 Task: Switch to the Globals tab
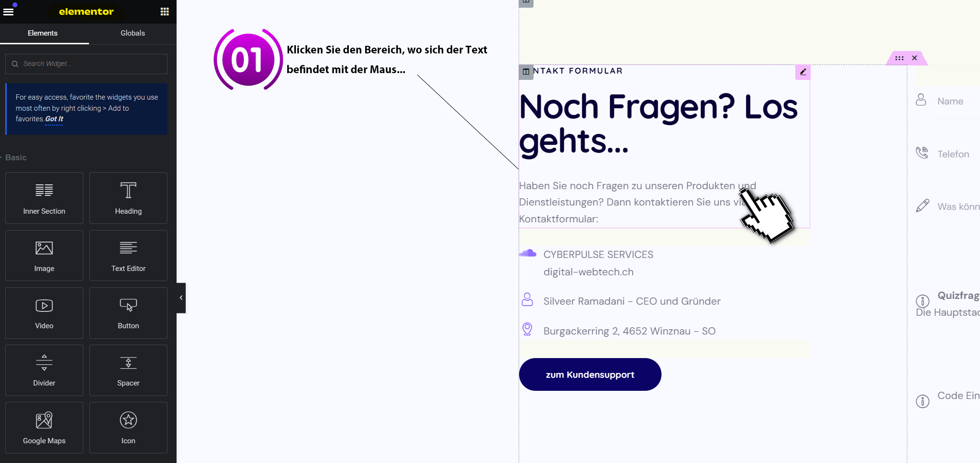pos(132,33)
